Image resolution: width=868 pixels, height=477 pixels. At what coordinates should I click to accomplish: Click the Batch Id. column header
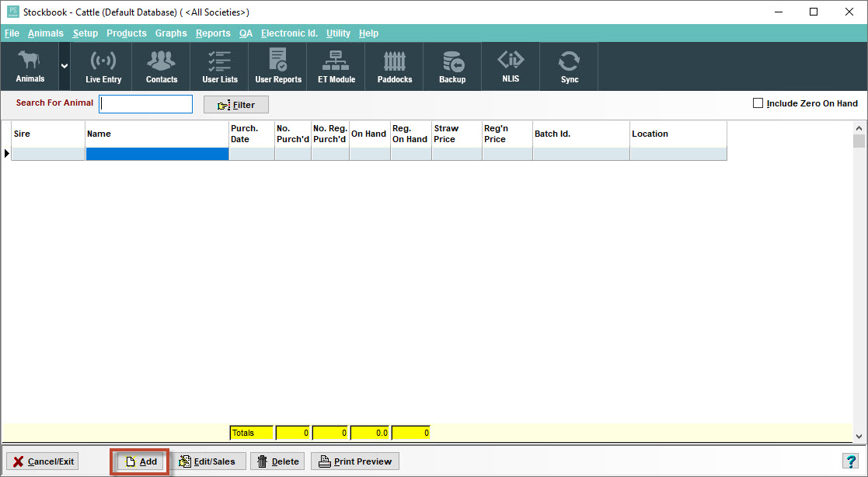click(581, 134)
